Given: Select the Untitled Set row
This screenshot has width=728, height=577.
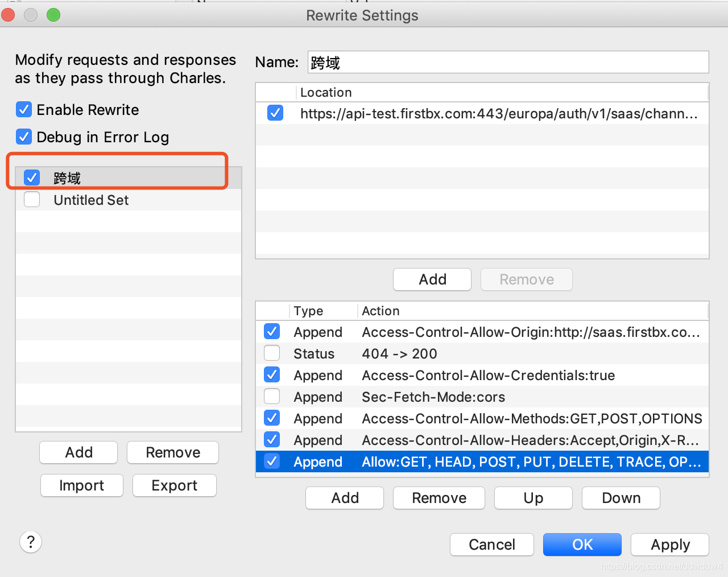Looking at the screenshot, I should [129, 200].
